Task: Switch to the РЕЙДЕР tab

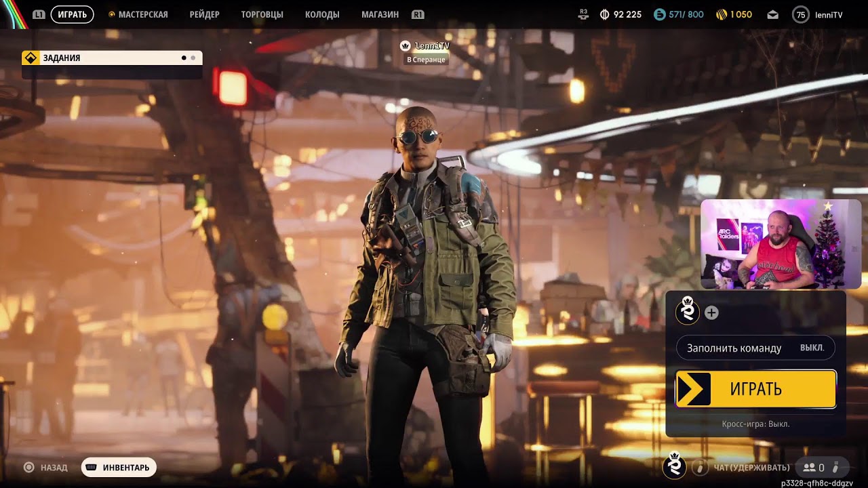Action: pos(204,14)
